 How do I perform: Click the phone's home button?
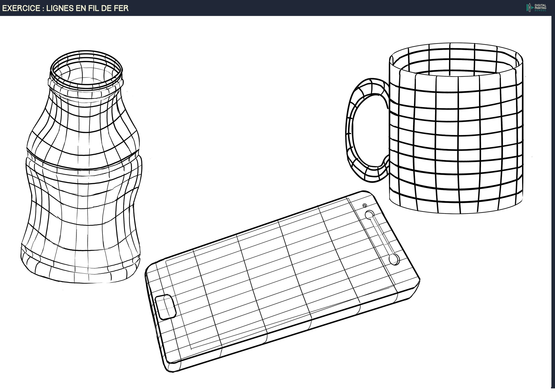click(x=166, y=307)
